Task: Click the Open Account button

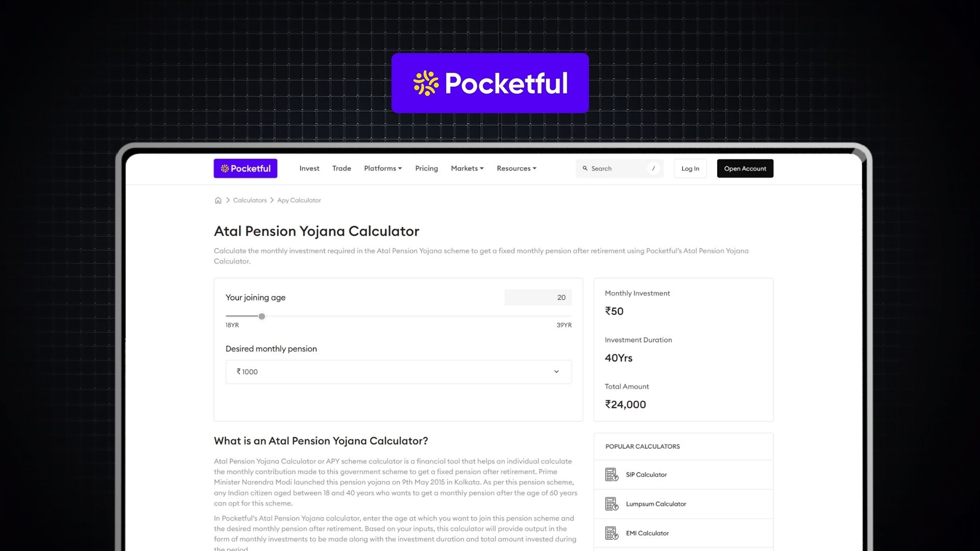Action: 745,168
